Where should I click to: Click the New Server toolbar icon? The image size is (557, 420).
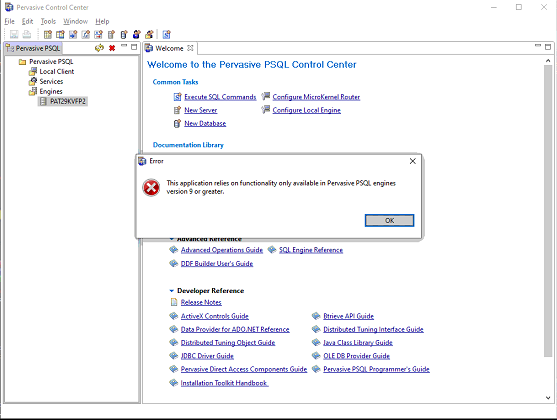111,34
